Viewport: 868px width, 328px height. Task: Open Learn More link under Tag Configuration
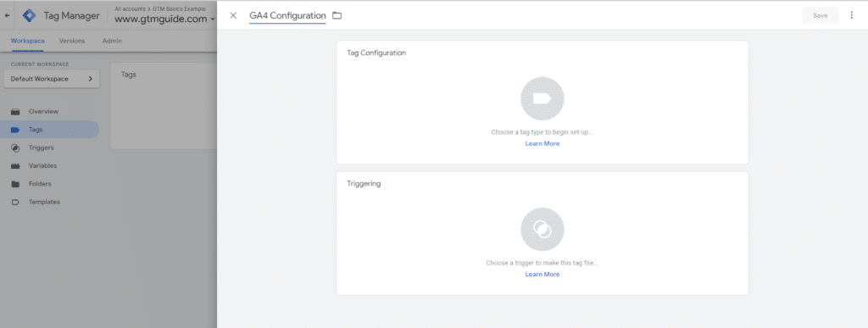(x=542, y=143)
